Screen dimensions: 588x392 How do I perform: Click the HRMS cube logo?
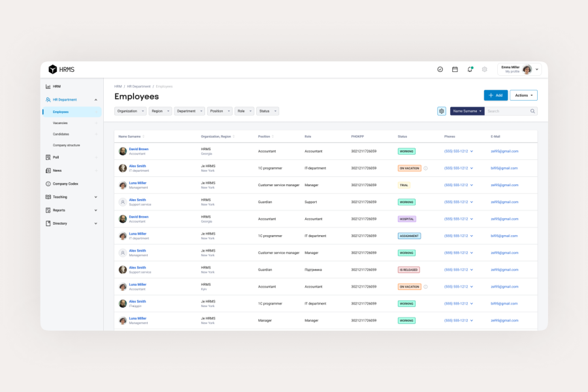pos(53,69)
